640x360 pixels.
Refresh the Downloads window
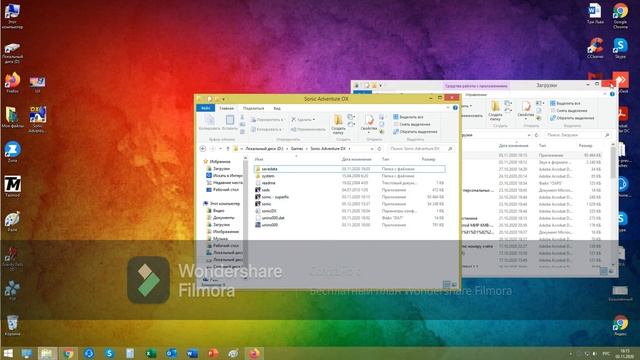(x=536, y=135)
